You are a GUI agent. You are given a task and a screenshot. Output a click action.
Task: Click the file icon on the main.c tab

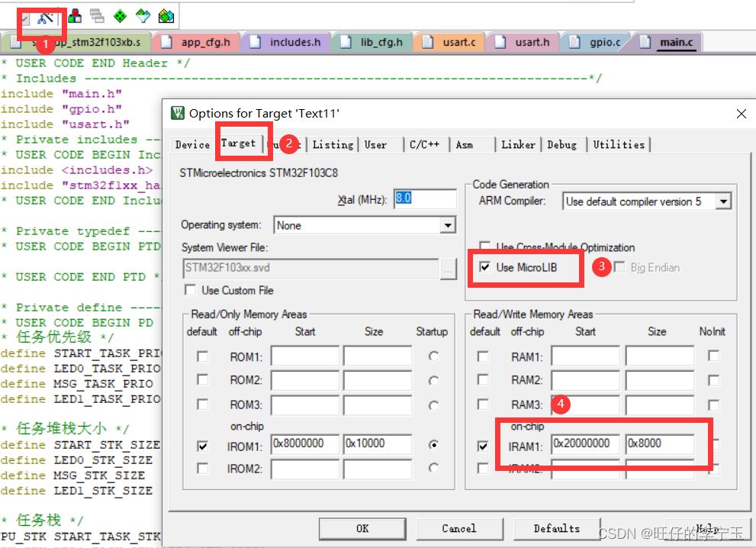click(645, 43)
